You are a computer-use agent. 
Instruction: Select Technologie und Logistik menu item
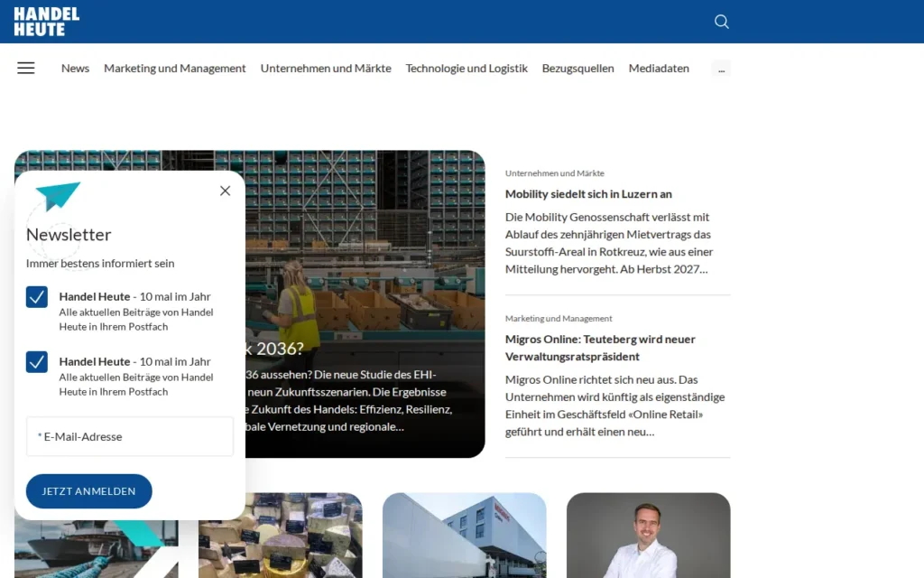[x=467, y=69]
